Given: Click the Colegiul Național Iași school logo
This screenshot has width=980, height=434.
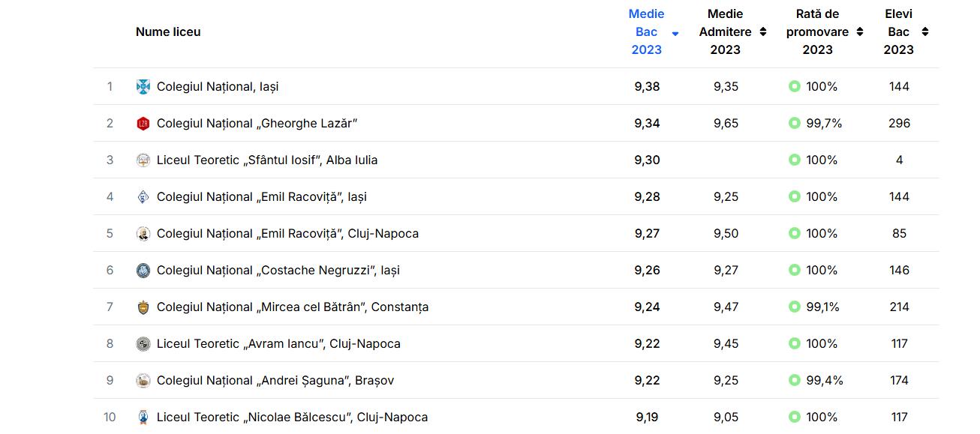Looking at the screenshot, I should coord(143,87).
